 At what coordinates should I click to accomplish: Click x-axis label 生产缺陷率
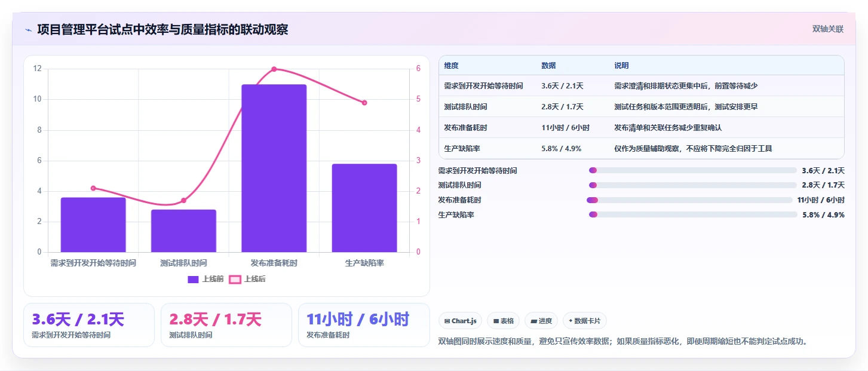pyautogui.click(x=364, y=263)
